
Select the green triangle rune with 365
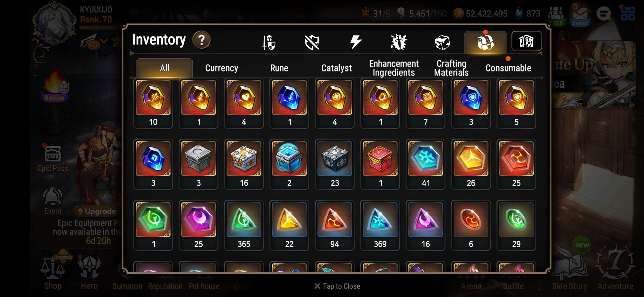(244, 225)
